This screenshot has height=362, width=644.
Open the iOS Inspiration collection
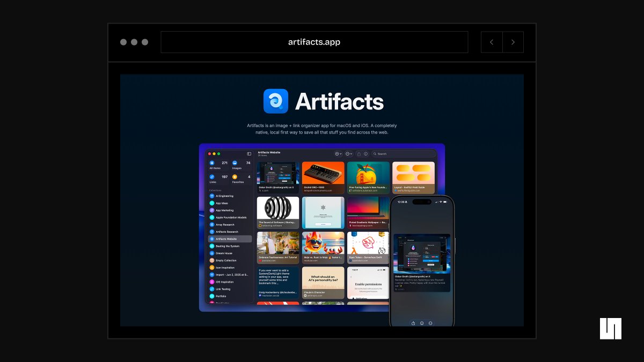click(230, 282)
